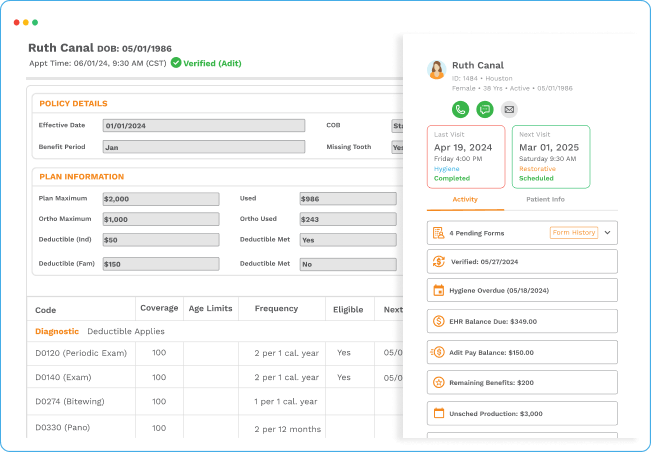Click the Verified 05/27/2024 dollar-refresh icon
The image size is (651, 452).
pyautogui.click(x=438, y=261)
